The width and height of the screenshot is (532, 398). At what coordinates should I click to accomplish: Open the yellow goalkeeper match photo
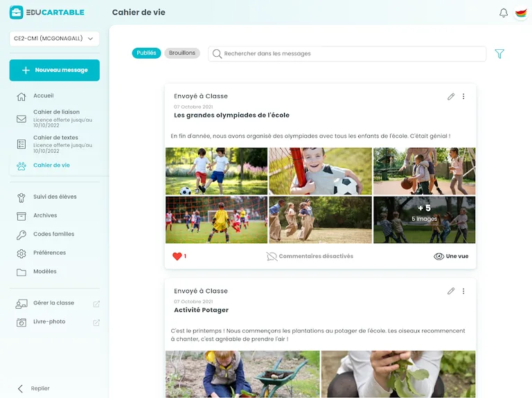(x=216, y=219)
